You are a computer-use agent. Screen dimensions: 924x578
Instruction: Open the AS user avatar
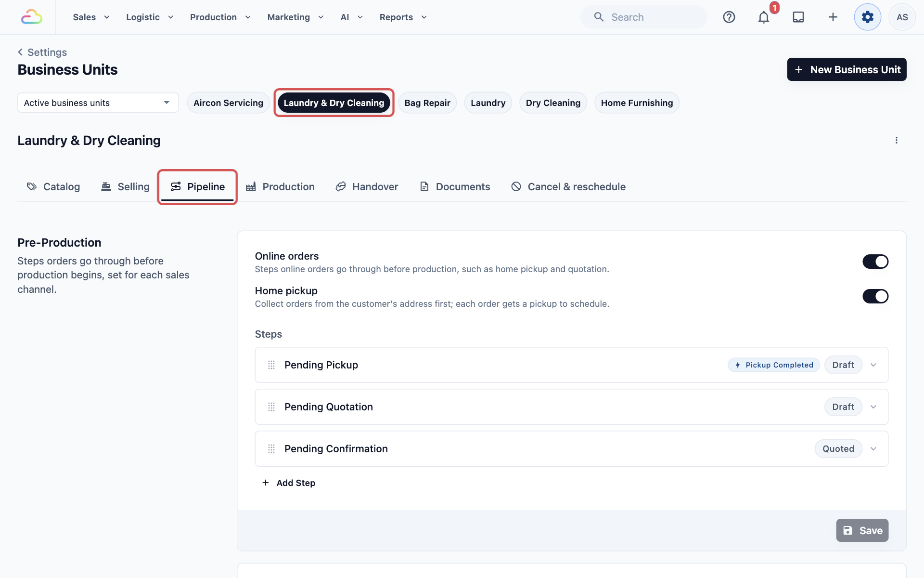[902, 17]
